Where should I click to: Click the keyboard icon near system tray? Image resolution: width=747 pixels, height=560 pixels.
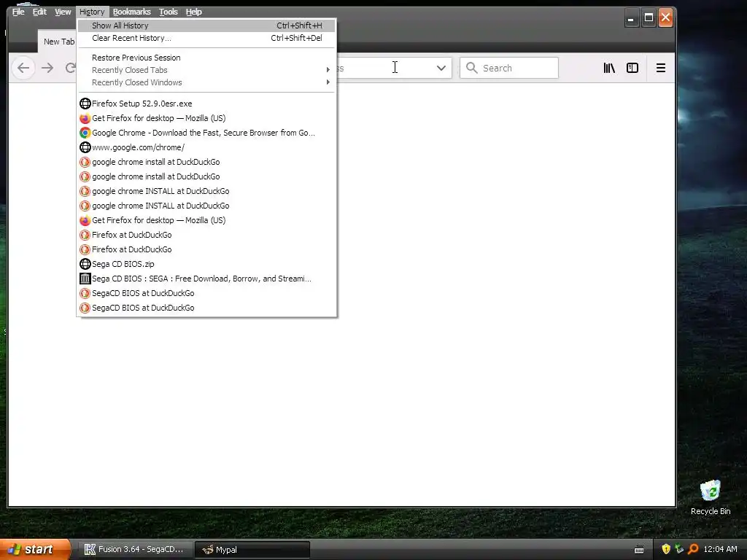(639, 550)
